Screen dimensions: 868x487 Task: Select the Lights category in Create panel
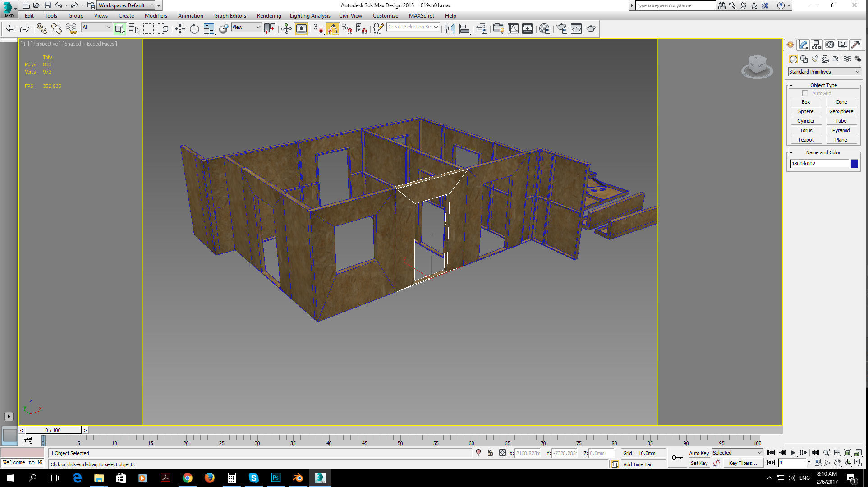click(x=814, y=59)
